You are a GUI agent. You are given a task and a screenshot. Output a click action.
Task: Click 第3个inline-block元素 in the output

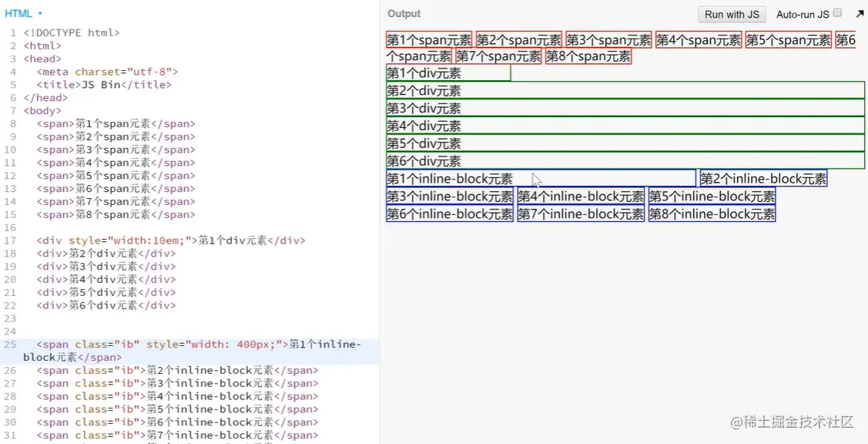(x=450, y=197)
